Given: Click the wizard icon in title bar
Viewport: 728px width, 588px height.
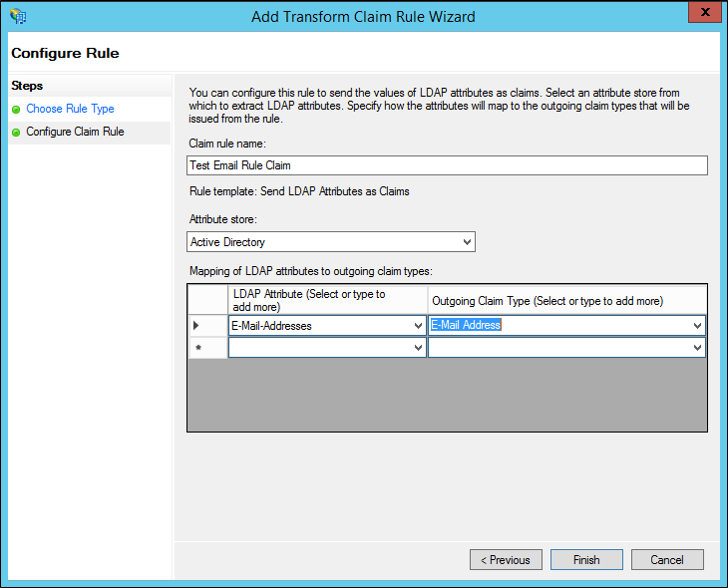Looking at the screenshot, I should 17,16.
